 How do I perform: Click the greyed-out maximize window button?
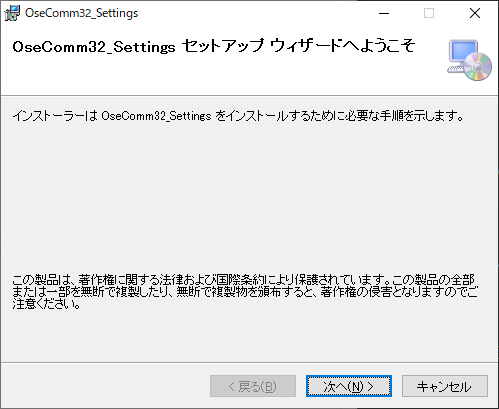pyautogui.click(x=429, y=13)
